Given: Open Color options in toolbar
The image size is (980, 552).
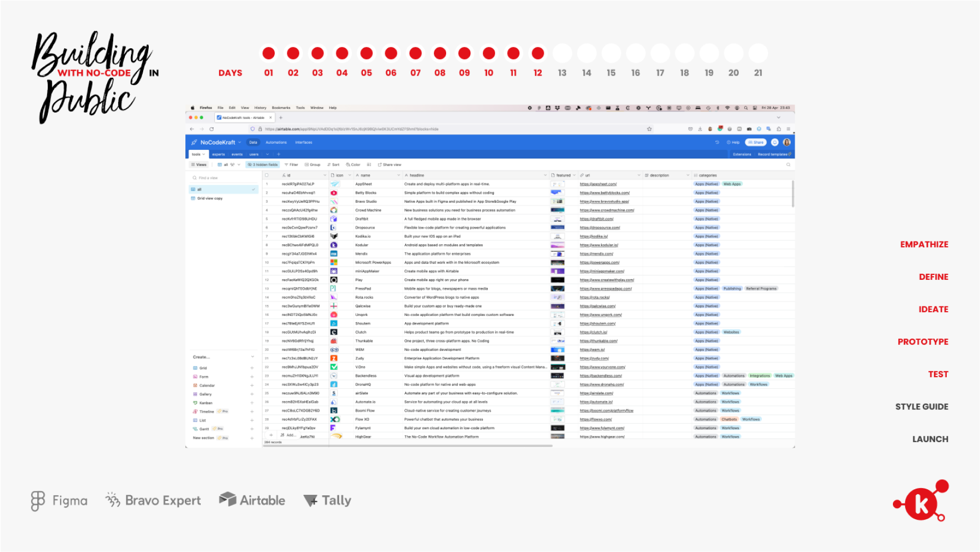Looking at the screenshot, I should pyautogui.click(x=353, y=164).
